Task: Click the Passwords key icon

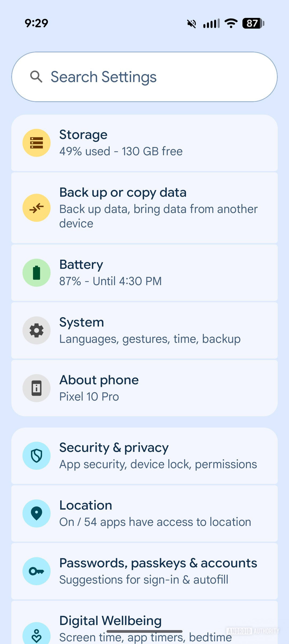Action: pyautogui.click(x=36, y=571)
